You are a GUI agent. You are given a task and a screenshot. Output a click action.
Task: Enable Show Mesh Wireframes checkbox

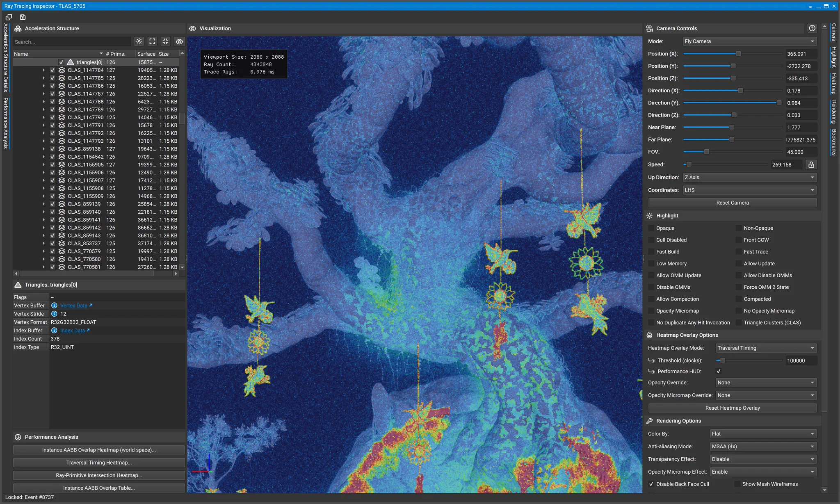[x=737, y=484]
